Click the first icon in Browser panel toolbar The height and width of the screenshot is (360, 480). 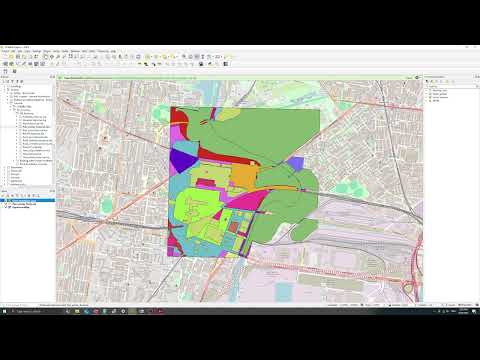point(4,81)
